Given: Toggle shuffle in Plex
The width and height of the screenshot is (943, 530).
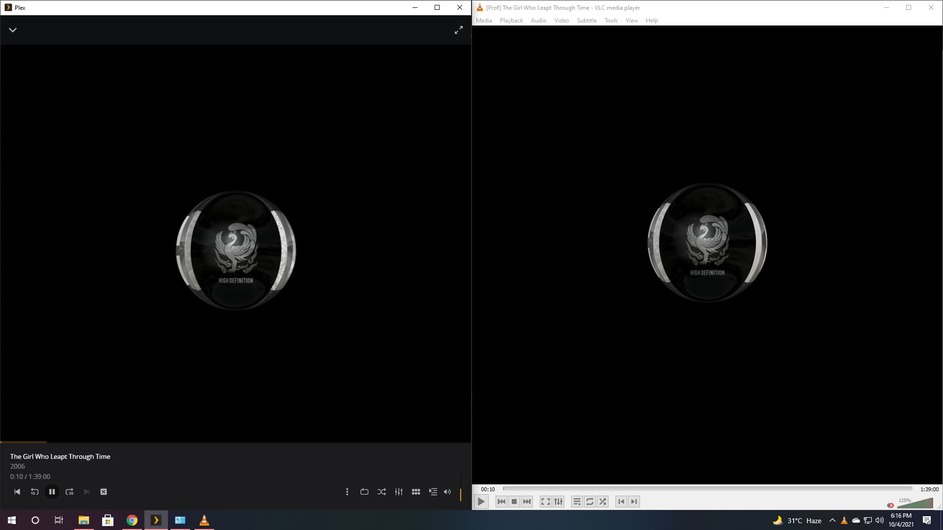Looking at the screenshot, I should 381,491.
